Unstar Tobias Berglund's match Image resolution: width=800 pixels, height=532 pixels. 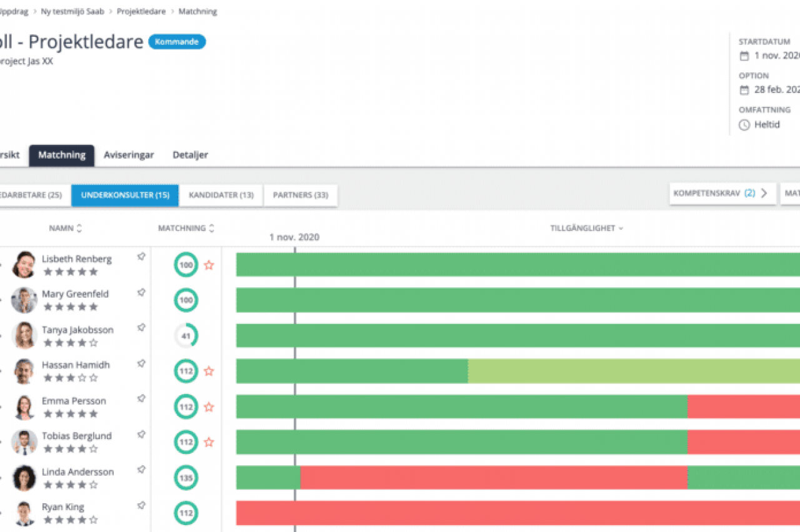209,443
